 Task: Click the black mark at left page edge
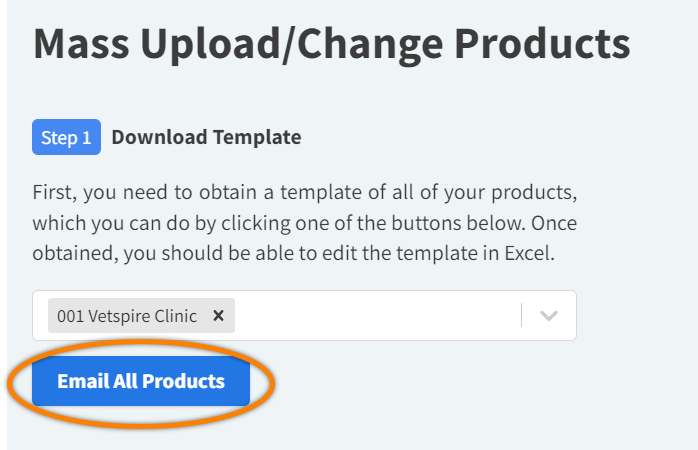(x=5, y=384)
